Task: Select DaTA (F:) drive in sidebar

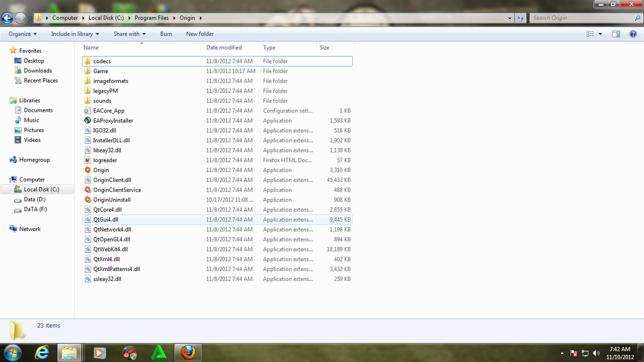Action: pos(35,209)
